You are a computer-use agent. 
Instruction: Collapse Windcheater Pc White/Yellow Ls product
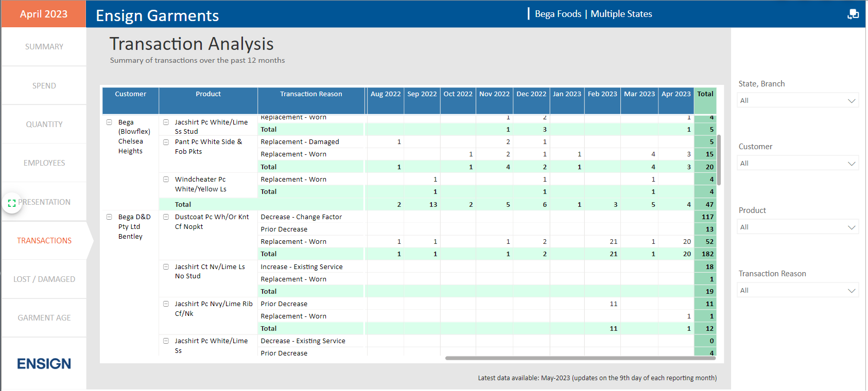[166, 180]
